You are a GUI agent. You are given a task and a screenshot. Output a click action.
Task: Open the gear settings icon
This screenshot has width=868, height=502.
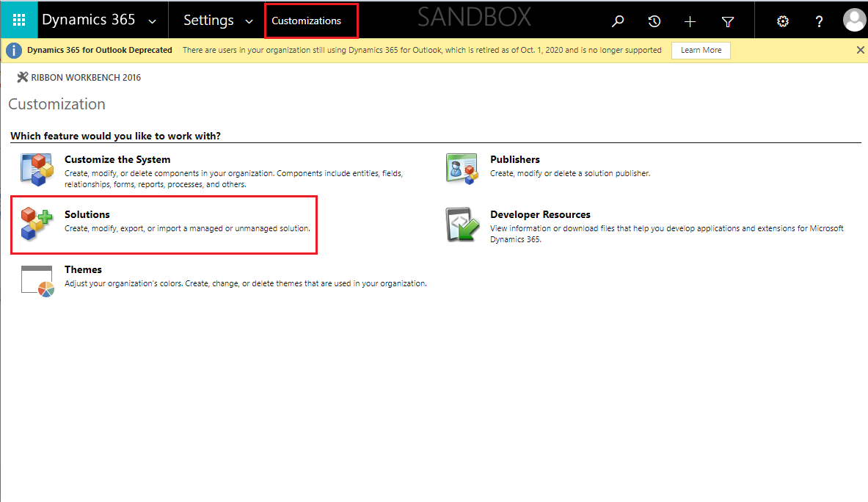coord(782,21)
